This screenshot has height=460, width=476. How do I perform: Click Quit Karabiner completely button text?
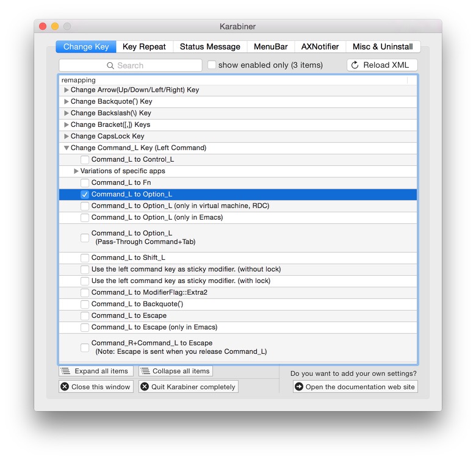[193, 387]
